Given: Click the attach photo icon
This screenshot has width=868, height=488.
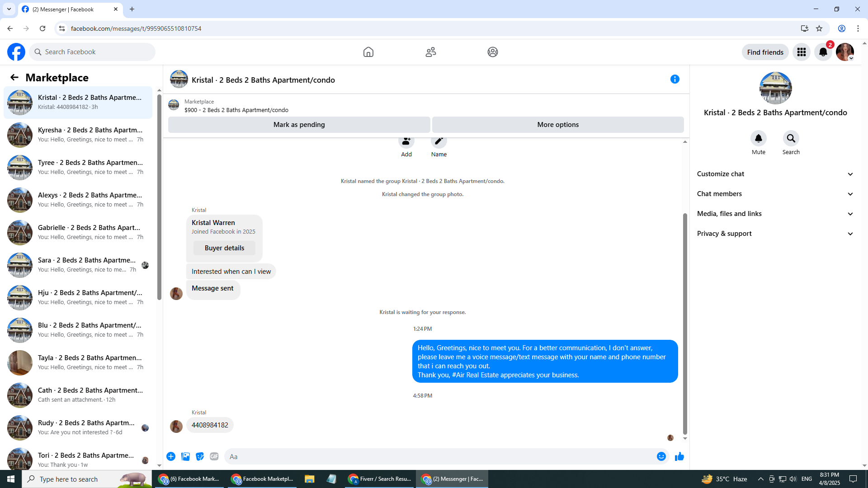Looking at the screenshot, I should tap(185, 456).
